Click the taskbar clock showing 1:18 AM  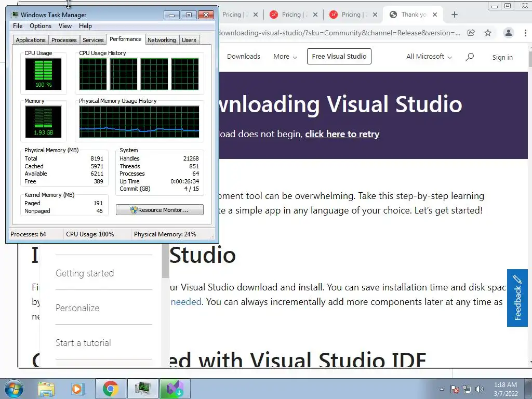tap(506, 385)
